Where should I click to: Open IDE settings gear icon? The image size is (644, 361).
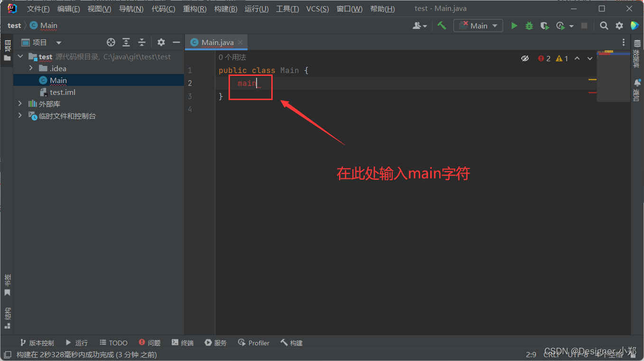coord(619,26)
